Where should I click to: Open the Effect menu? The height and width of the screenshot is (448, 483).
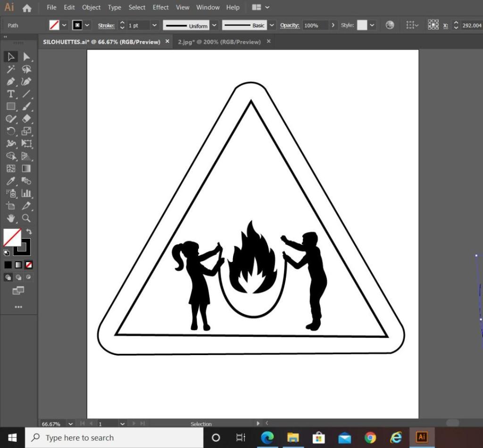160,7
